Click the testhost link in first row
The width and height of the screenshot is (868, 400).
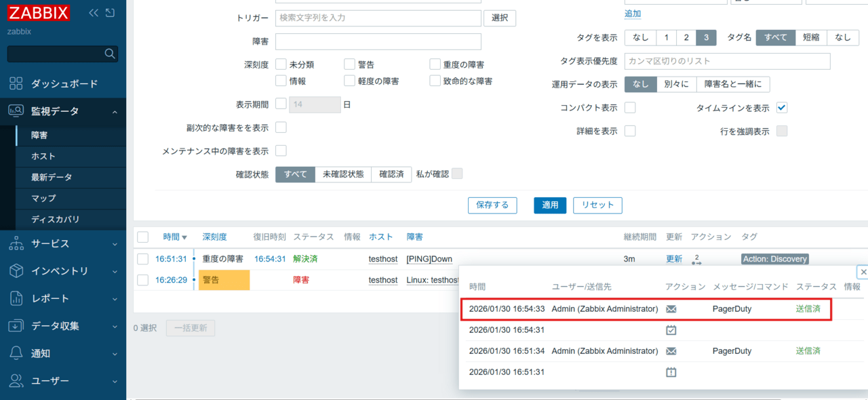[x=383, y=259]
